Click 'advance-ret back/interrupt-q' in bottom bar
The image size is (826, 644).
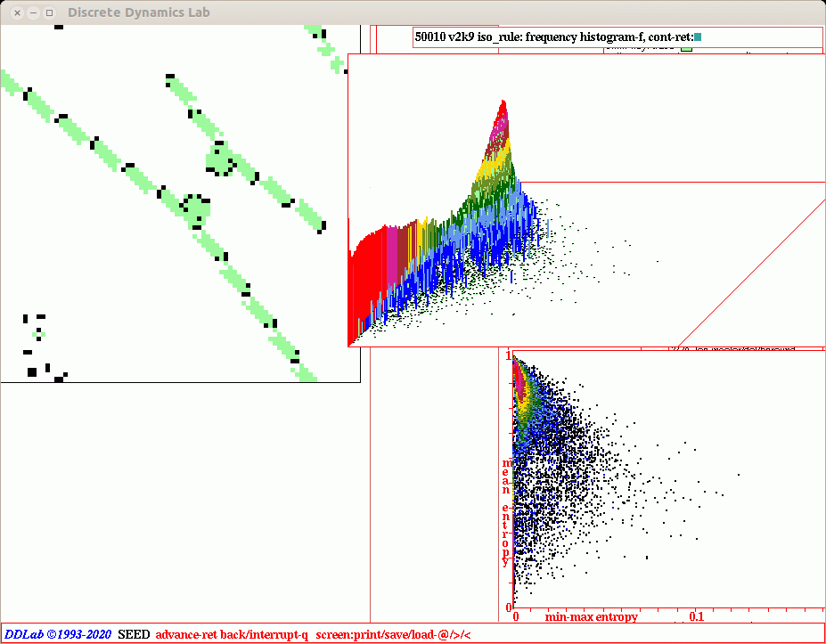(232, 634)
